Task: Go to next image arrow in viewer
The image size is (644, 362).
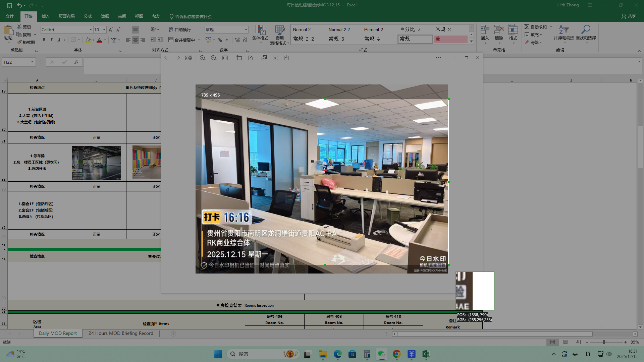Action: point(177,58)
